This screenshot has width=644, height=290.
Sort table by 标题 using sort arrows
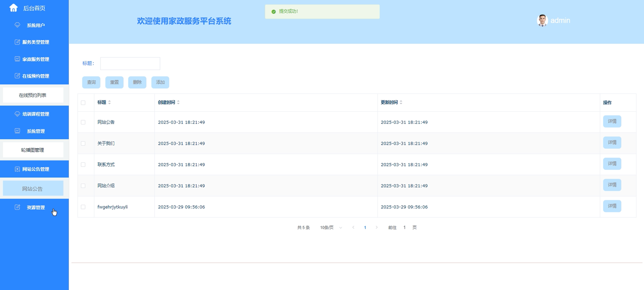(x=109, y=102)
